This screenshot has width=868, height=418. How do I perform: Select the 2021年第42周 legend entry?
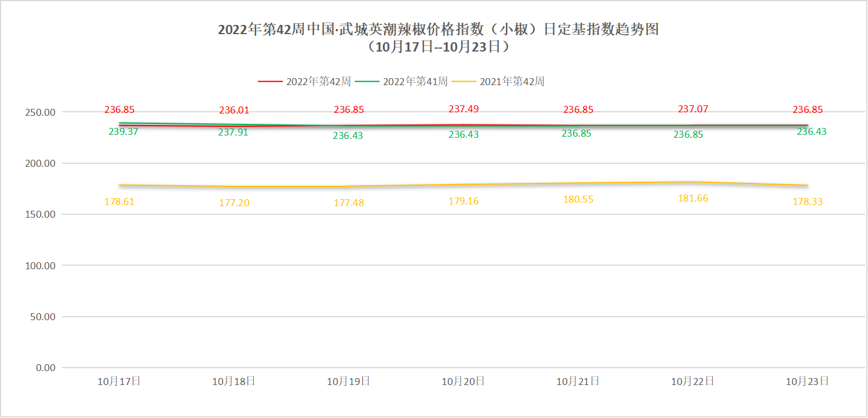click(512, 82)
